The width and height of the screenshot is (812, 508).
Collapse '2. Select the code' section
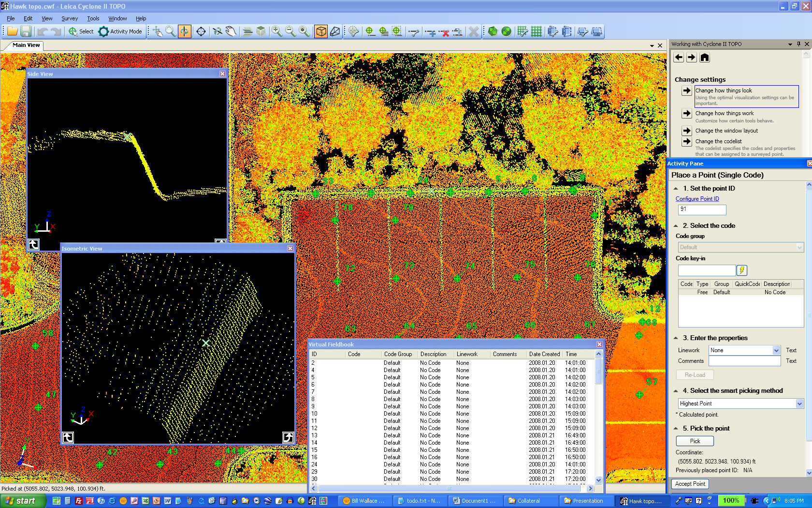pos(676,226)
